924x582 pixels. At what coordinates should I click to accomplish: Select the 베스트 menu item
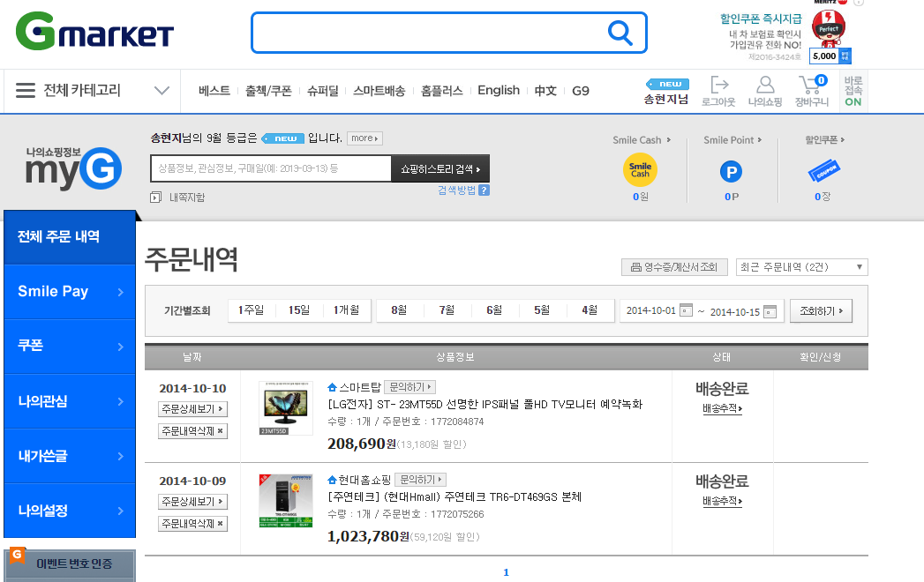[x=214, y=91]
